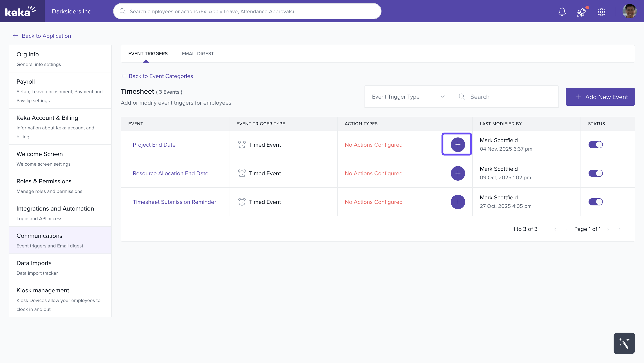Select the Event Triggers tab
644x363 pixels.
coord(148,53)
